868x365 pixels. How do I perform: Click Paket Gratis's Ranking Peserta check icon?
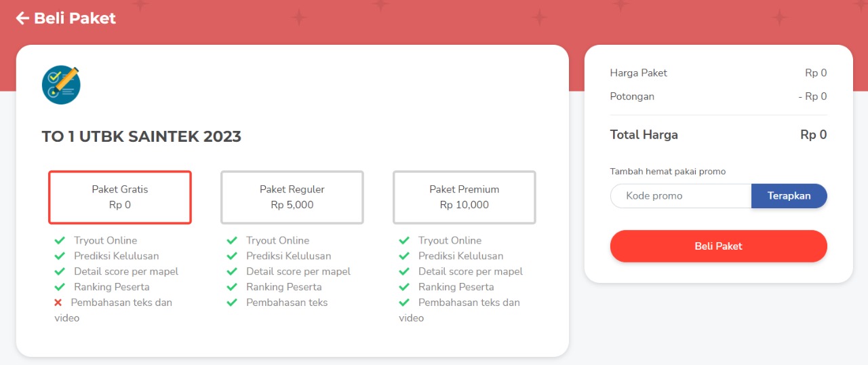click(x=60, y=287)
